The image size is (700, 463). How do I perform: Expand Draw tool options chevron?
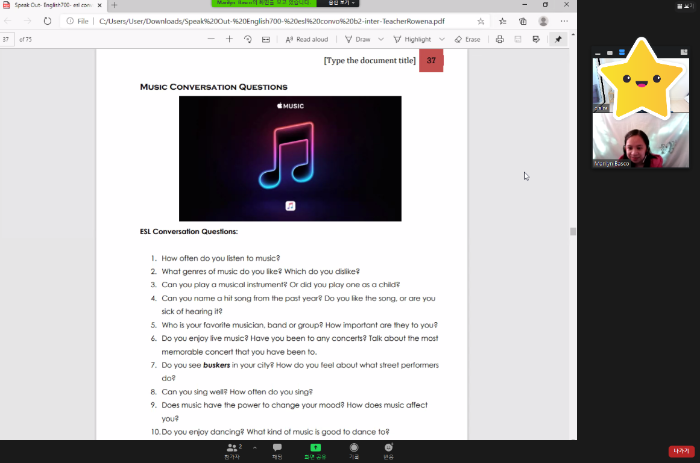pos(381,39)
